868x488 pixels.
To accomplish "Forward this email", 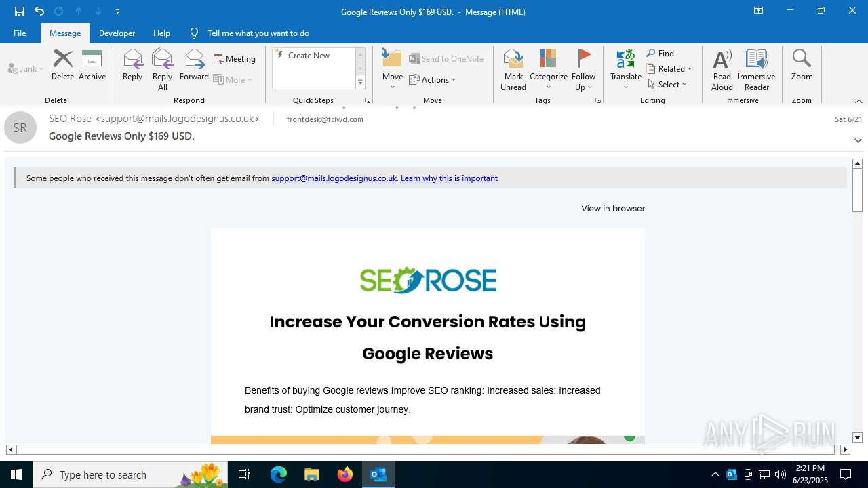I will (194, 65).
